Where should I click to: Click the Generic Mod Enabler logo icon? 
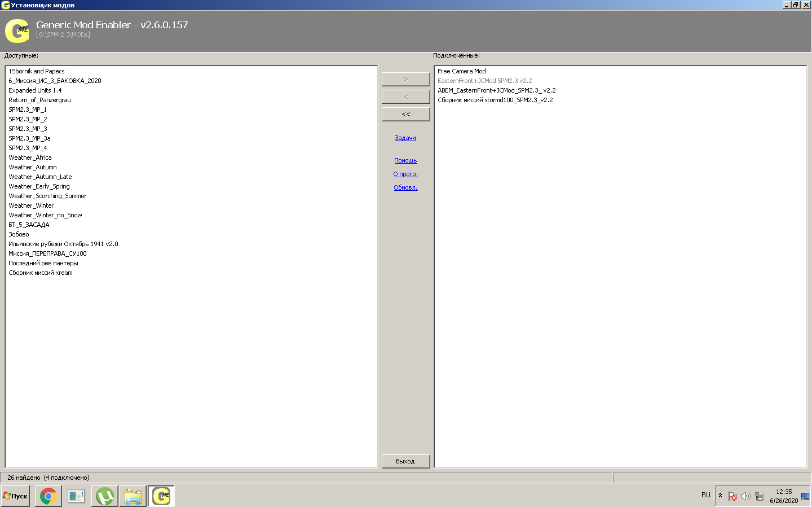point(17,30)
